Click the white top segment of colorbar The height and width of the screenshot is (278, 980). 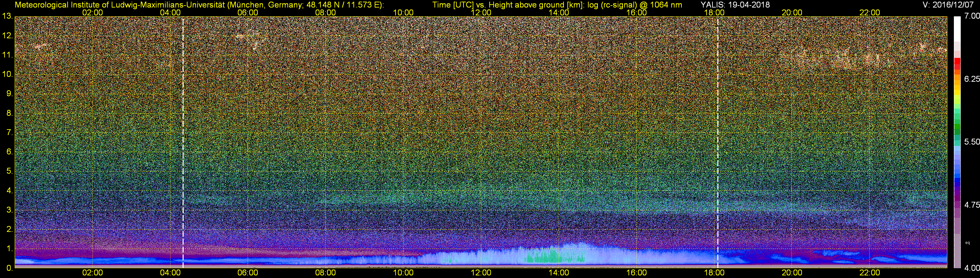coord(957,29)
